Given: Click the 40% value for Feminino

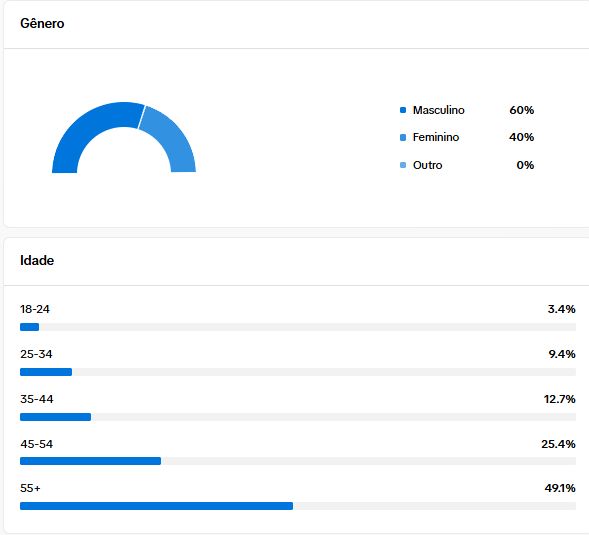Looking at the screenshot, I should 521,138.
